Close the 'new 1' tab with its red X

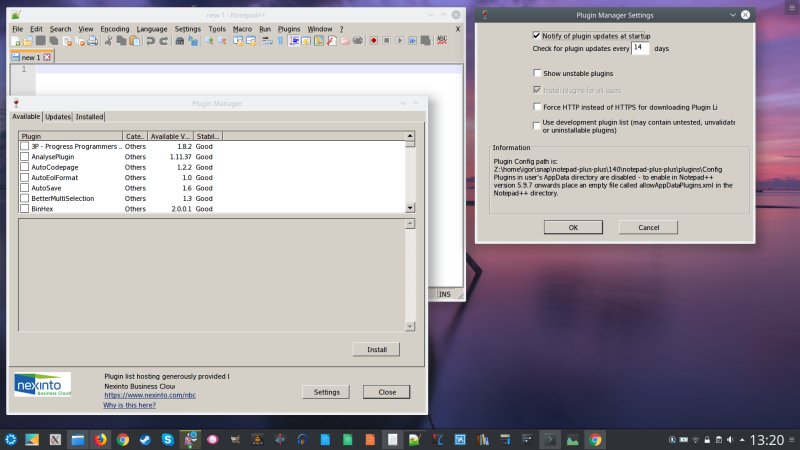pos(47,57)
